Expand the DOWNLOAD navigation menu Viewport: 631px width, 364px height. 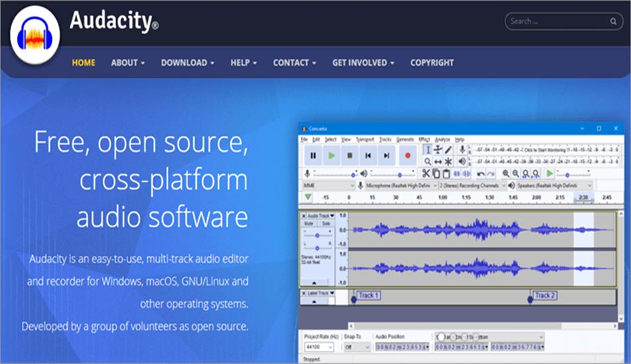click(x=187, y=63)
